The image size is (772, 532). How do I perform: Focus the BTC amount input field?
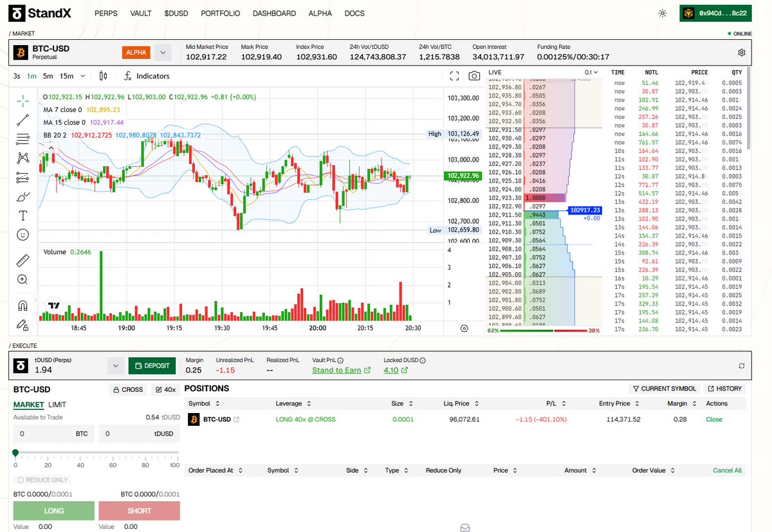(x=54, y=434)
